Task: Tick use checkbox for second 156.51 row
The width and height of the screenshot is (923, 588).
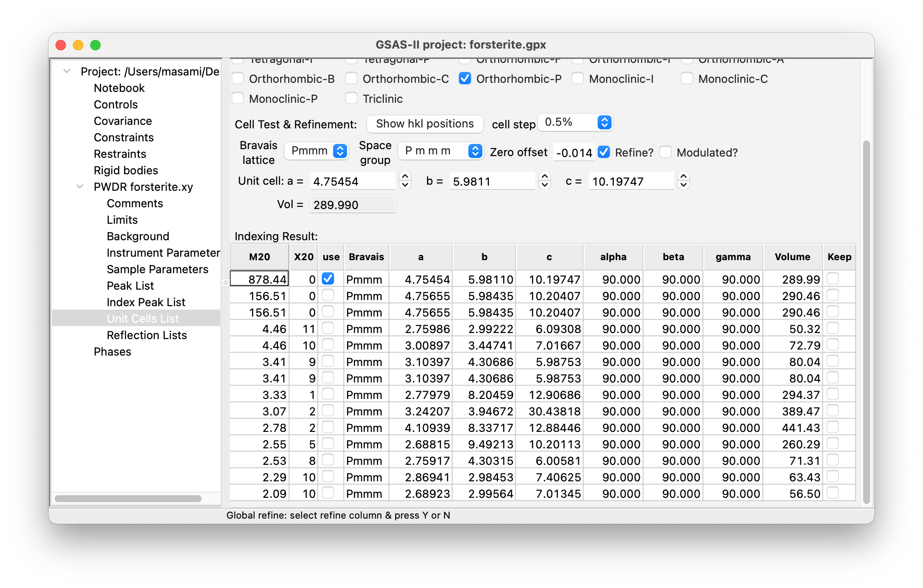Action: [328, 312]
